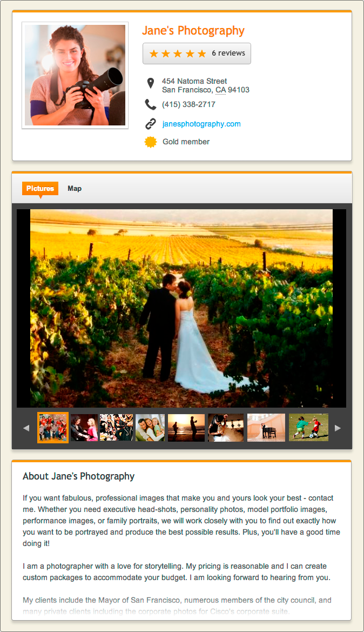Click the Jane's Photography title
Screen dimensions: 364x632
point(193,31)
